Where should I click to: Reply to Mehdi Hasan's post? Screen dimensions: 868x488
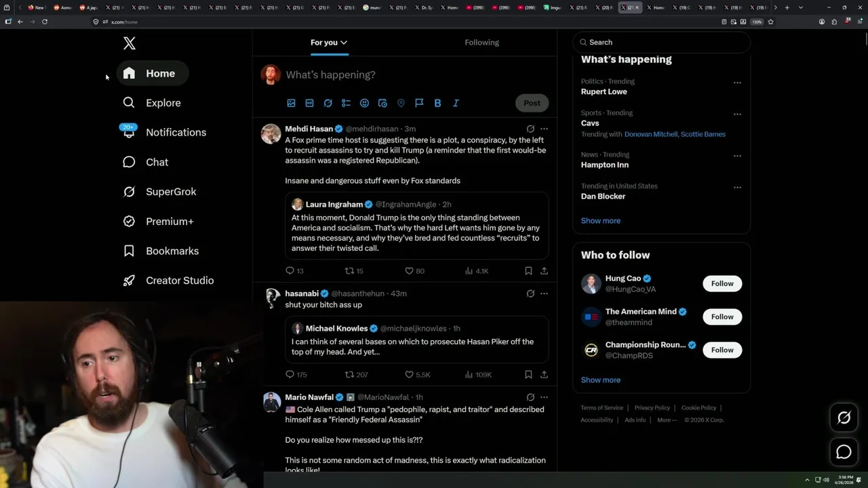tap(294, 271)
